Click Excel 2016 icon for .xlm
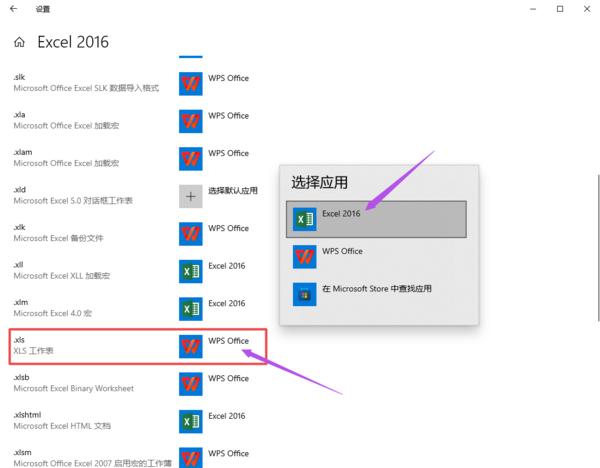The image size is (600, 468). pos(191,309)
